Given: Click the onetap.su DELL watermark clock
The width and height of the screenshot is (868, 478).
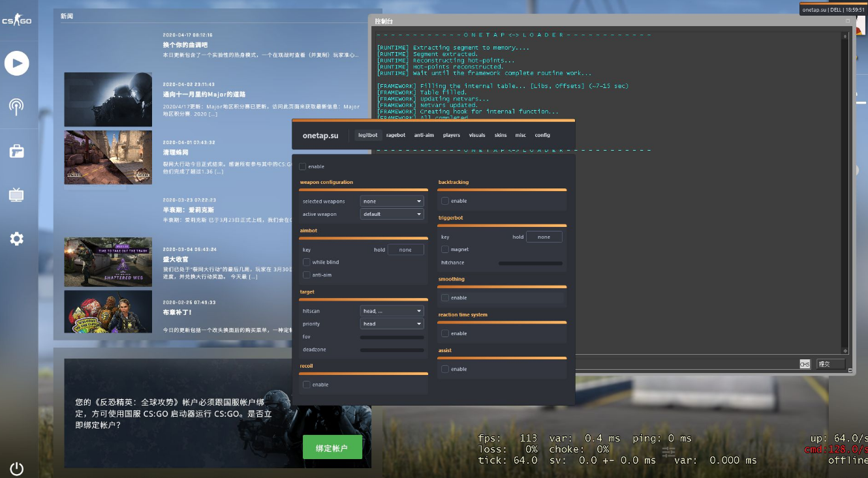Looking at the screenshot, I should (833, 10).
